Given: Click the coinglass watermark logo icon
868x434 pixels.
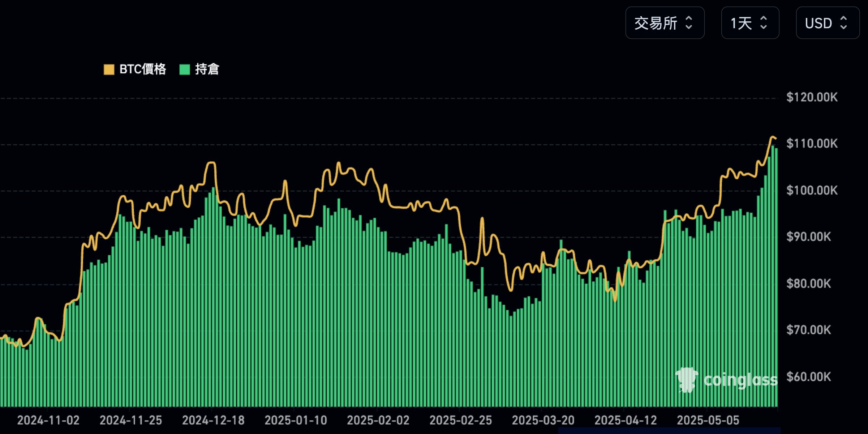Looking at the screenshot, I should click(x=687, y=380).
